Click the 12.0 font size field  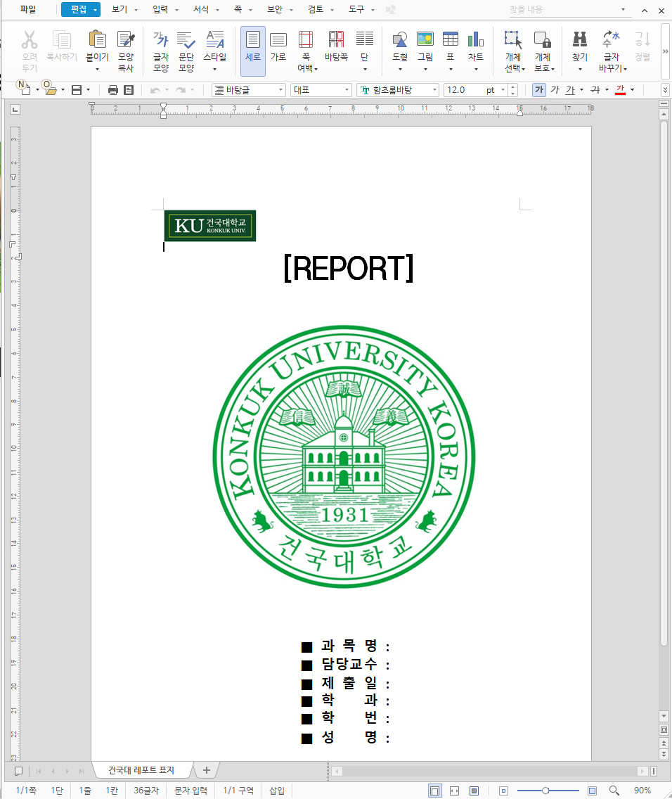point(464,90)
